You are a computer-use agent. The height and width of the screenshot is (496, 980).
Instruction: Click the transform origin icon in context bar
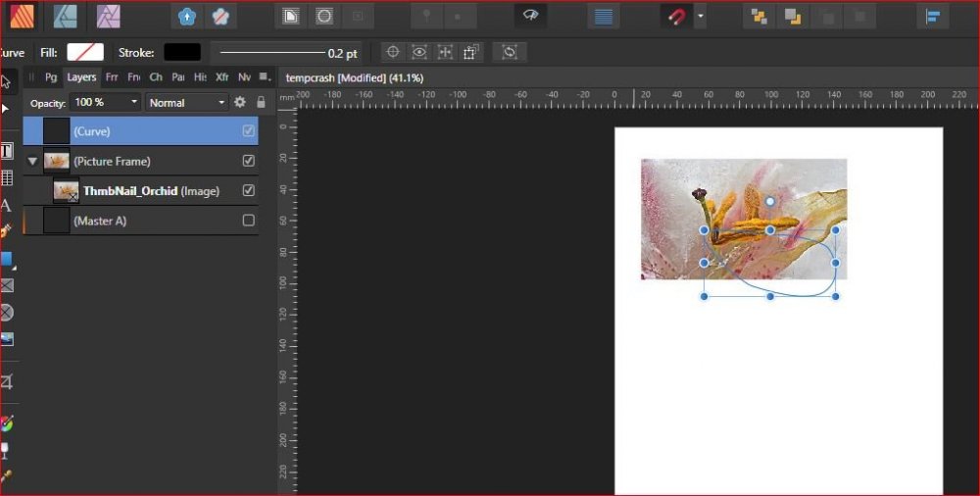click(445, 53)
